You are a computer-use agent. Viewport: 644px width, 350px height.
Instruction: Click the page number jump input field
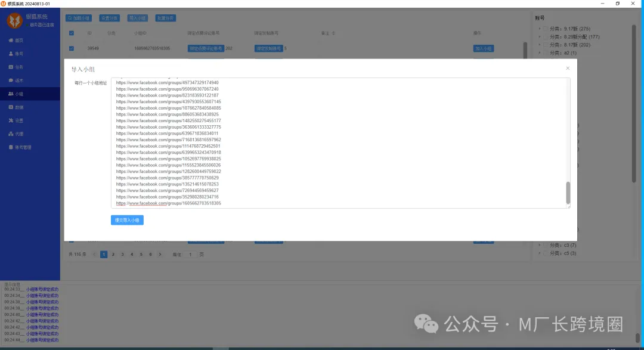pyautogui.click(x=190, y=255)
